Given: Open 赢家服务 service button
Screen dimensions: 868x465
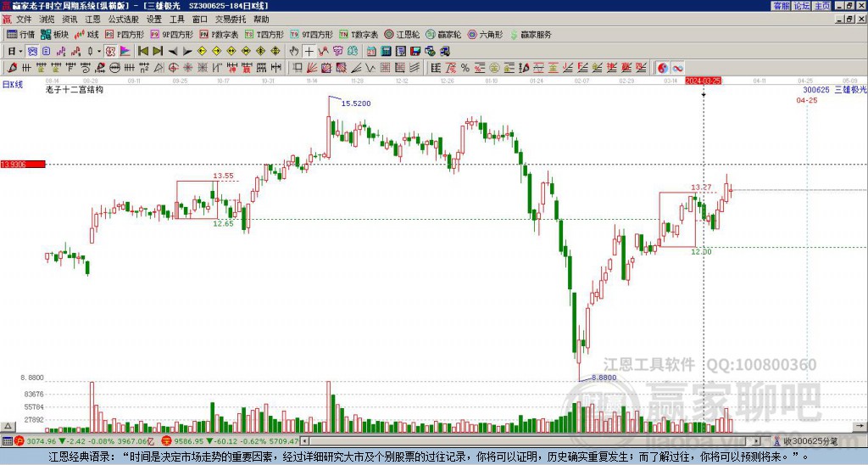Looking at the screenshot, I should coord(531,34).
